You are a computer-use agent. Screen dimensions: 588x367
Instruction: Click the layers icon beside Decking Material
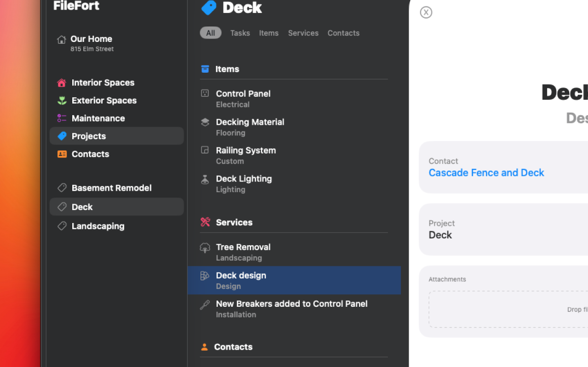point(205,122)
